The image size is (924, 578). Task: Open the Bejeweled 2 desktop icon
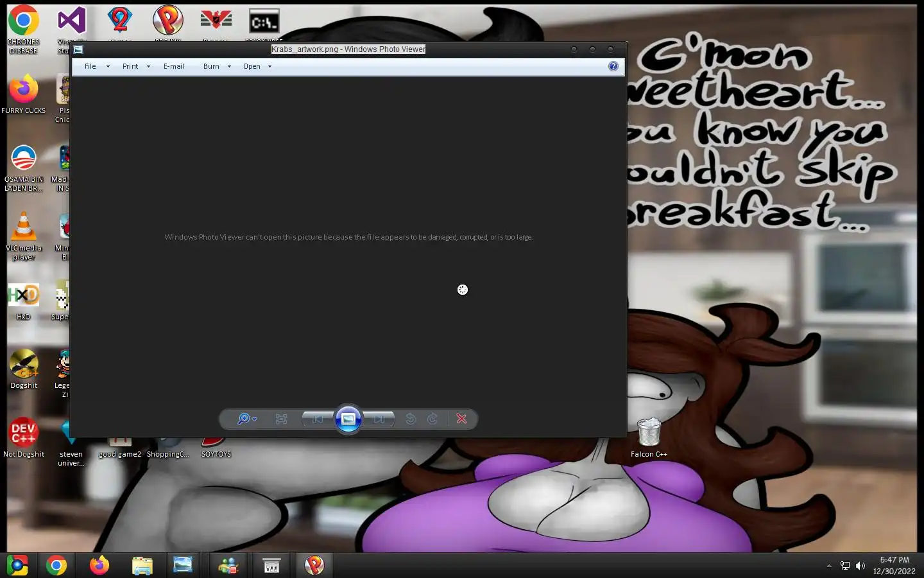(119, 21)
